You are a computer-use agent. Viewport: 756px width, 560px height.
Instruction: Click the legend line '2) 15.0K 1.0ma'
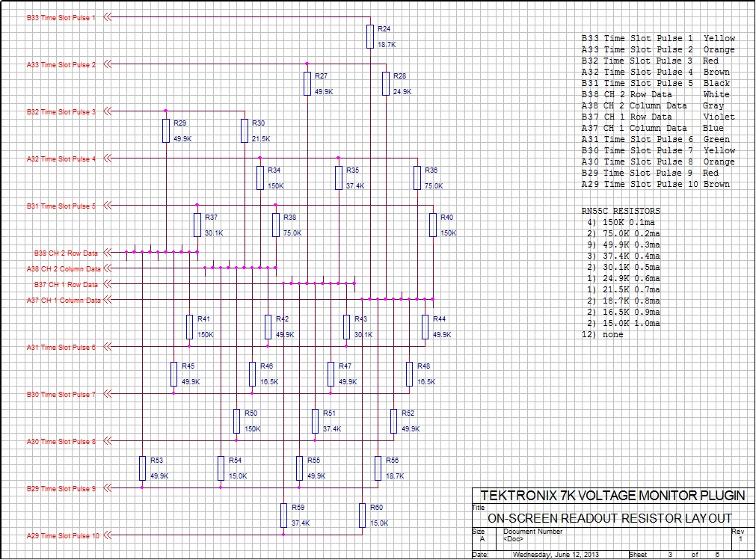click(x=624, y=324)
